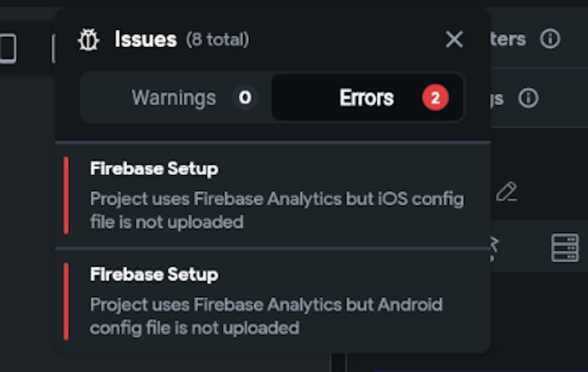Click the '(8 total)' issues count label
Image resolution: width=588 pixels, height=372 pixels.
pos(218,40)
